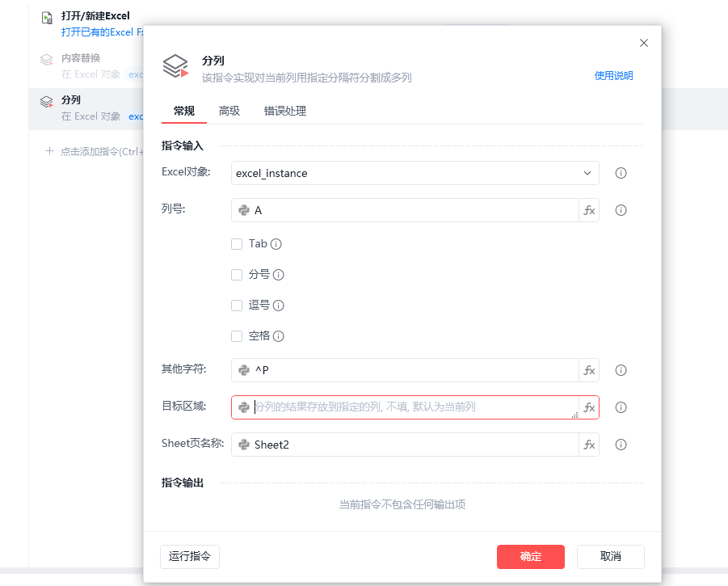Click Python icon in 列号 field

coord(244,210)
